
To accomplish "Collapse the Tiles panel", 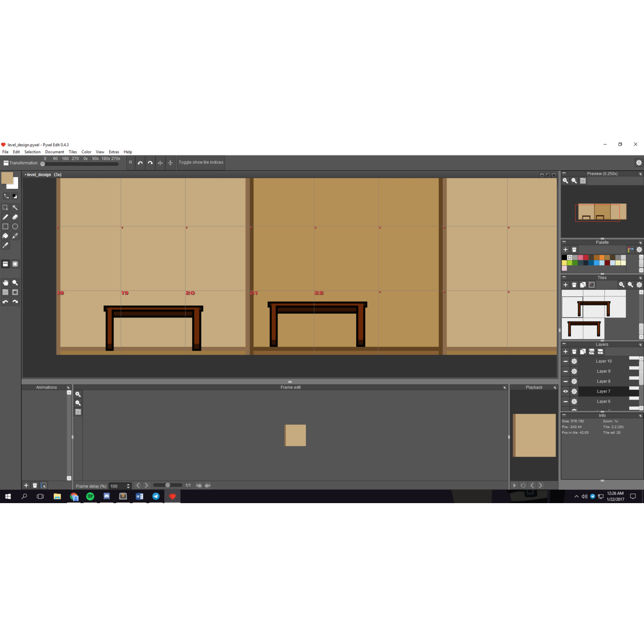I will coord(564,277).
